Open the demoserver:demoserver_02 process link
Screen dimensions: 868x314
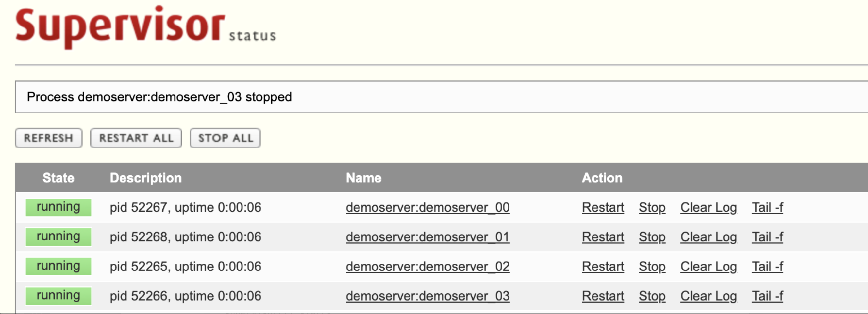427,267
